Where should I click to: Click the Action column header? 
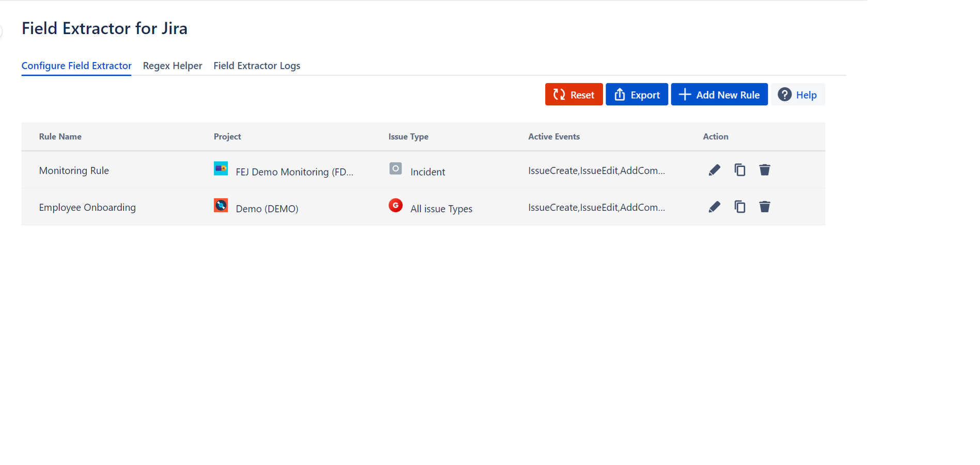(x=715, y=136)
